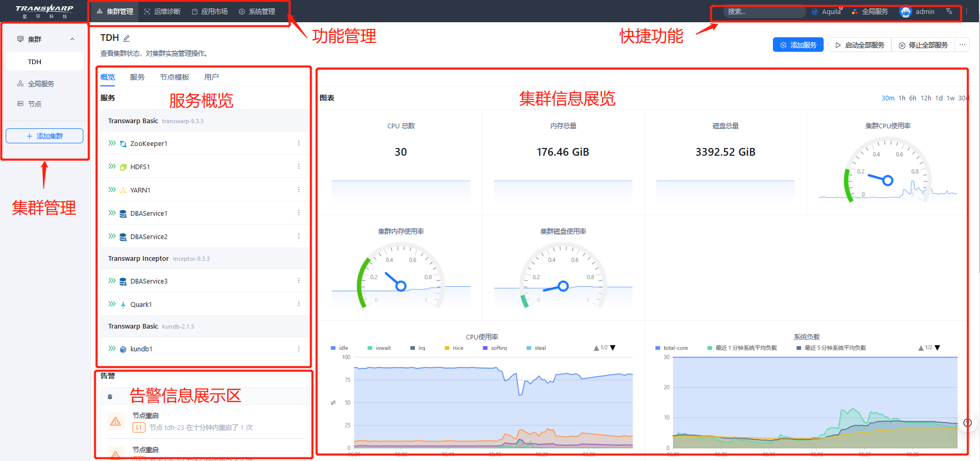Viewport: 980px width, 461px height.
Task: Open the DBAService3 more-options menu
Action: pos(299,281)
